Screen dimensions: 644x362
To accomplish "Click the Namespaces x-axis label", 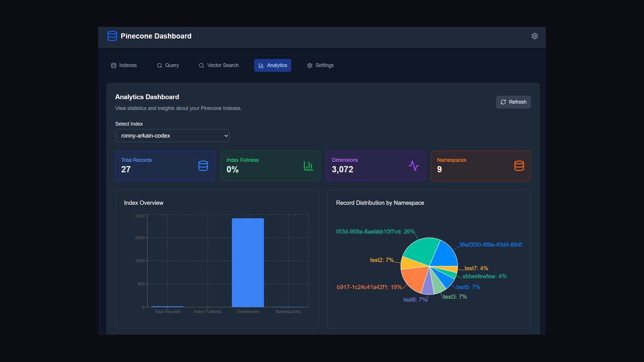I will click(288, 312).
